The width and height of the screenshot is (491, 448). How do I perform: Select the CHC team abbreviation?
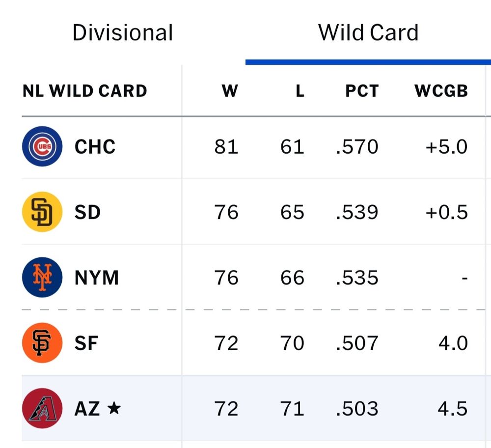pyautogui.click(x=94, y=146)
